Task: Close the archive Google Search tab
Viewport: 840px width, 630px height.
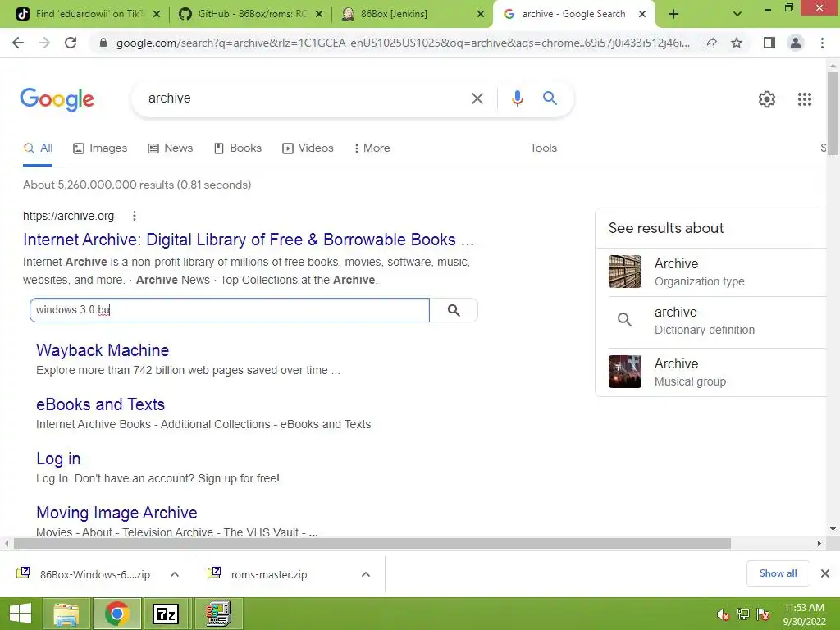Action: [641, 15]
